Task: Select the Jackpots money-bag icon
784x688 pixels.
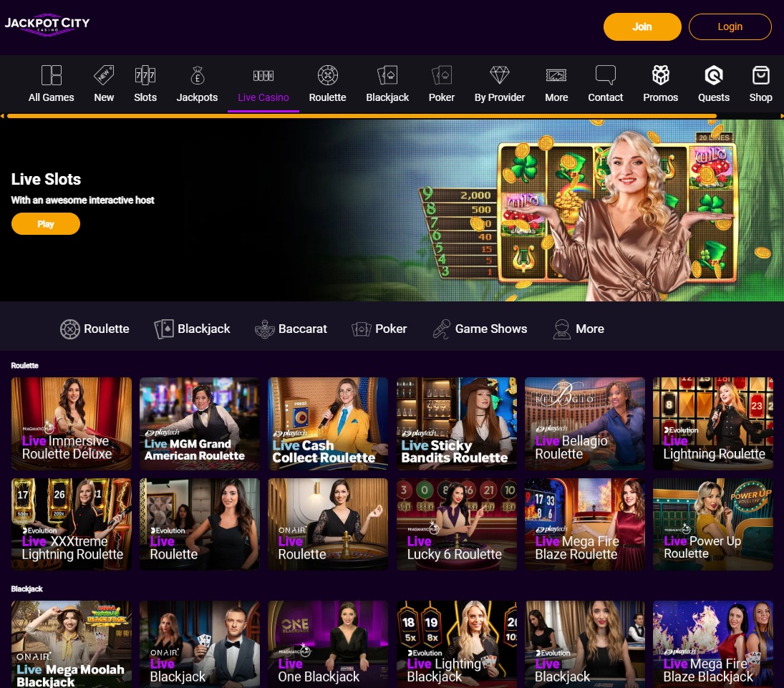Action: coord(197,75)
